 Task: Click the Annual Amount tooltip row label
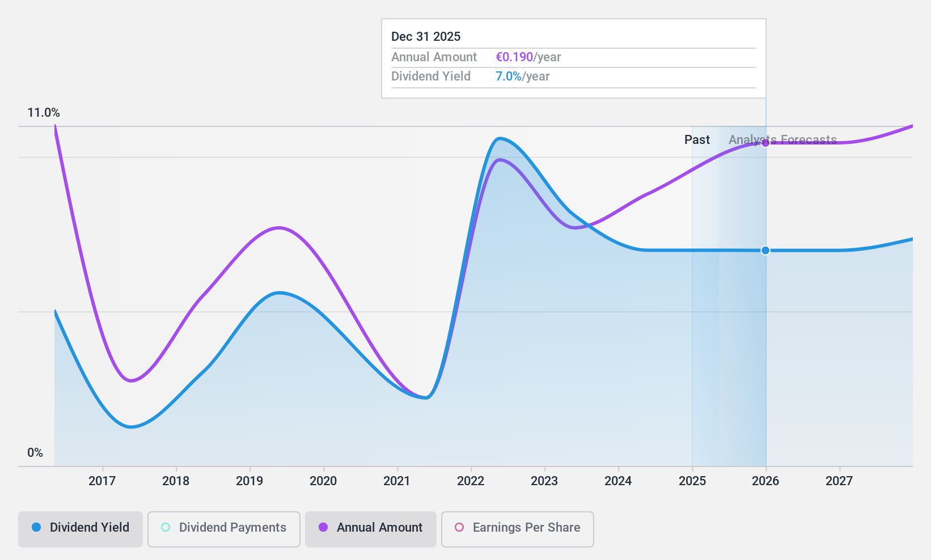[434, 57]
